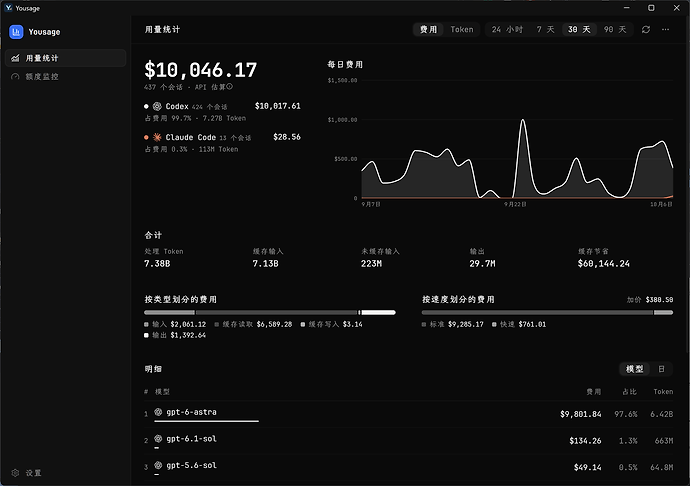Click the Claude Code cost $28.56
690x486 pixels.
(x=287, y=137)
